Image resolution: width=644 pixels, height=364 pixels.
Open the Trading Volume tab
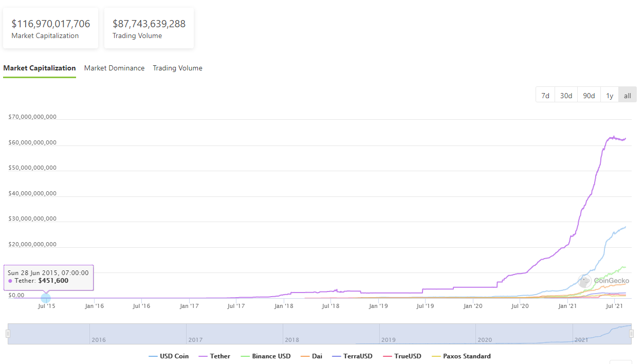177,68
